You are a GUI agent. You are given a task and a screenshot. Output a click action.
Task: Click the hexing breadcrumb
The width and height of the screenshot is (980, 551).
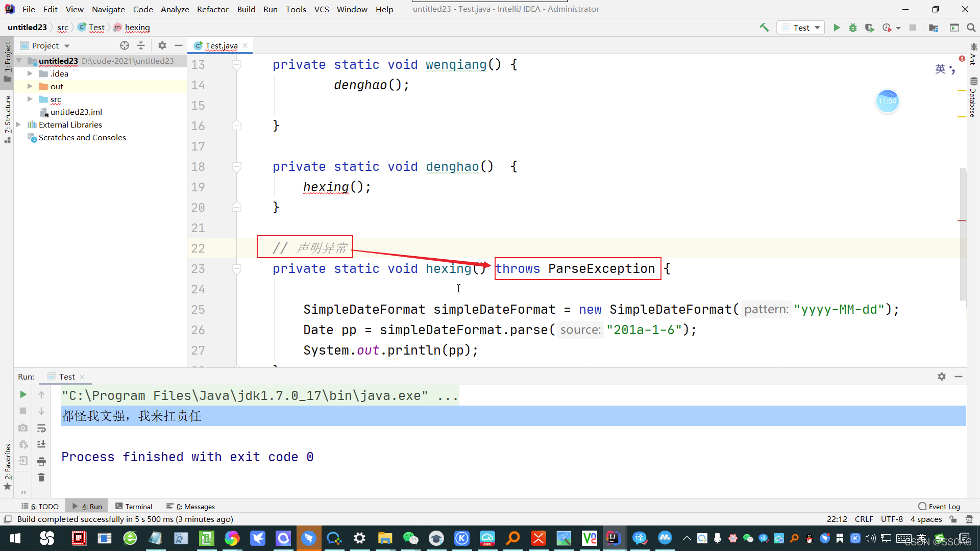click(137, 28)
